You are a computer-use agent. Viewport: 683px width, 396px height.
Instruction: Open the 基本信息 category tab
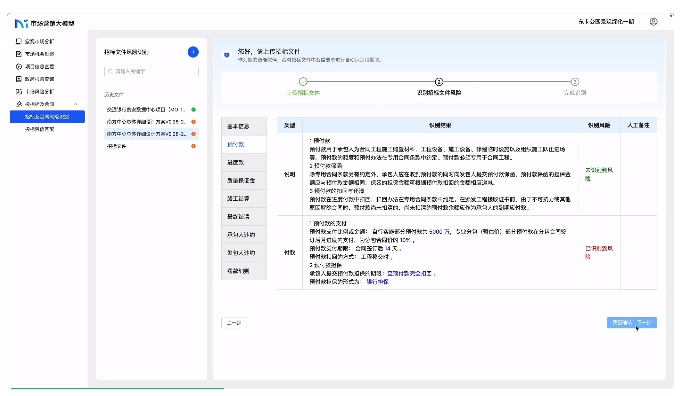point(244,126)
